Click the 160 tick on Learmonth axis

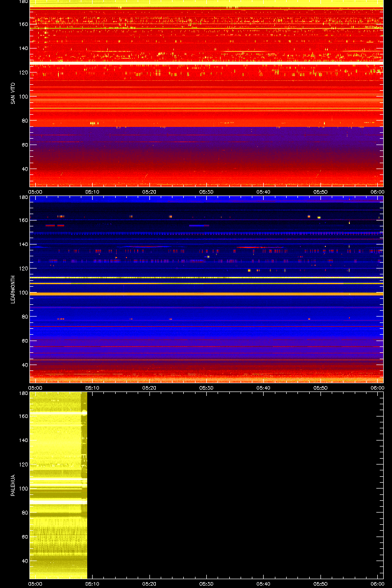pyautogui.click(x=23, y=220)
